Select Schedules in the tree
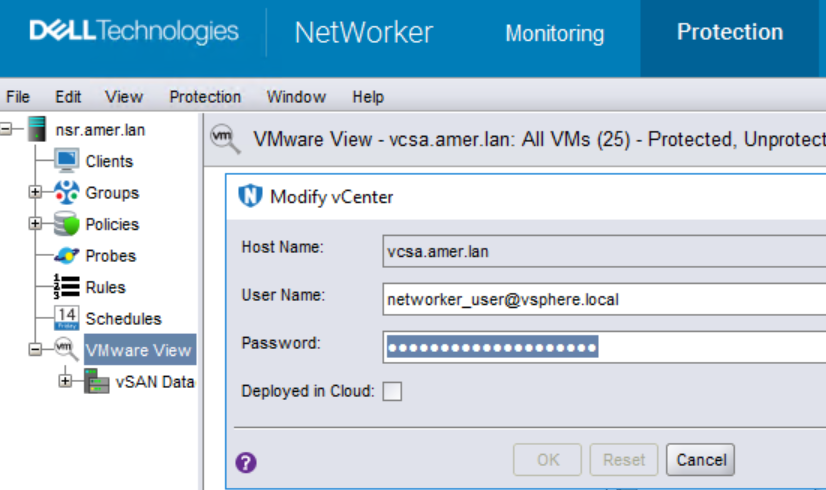This screenshot has width=826, height=490. (123, 319)
